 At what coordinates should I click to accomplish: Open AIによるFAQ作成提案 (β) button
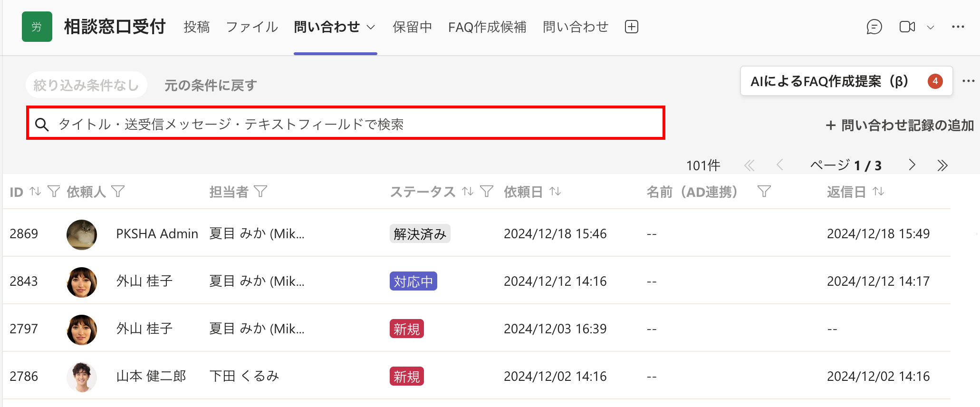[x=846, y=81]
